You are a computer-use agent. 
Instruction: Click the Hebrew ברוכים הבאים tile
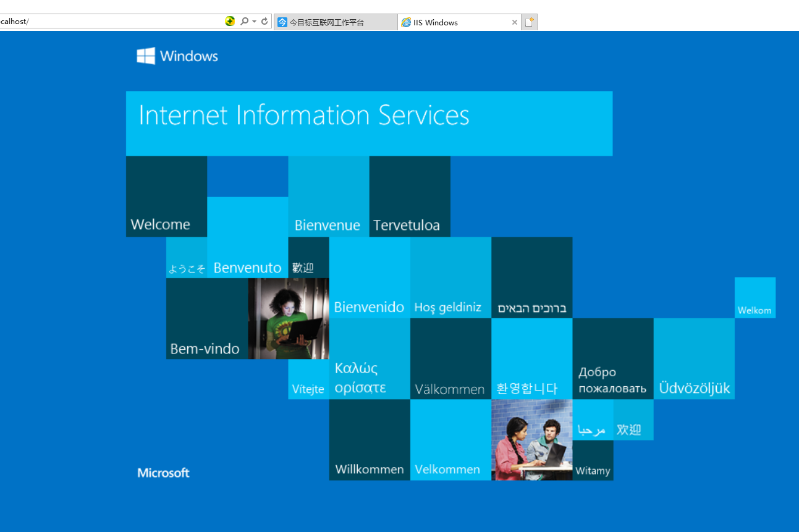(531, 277)
